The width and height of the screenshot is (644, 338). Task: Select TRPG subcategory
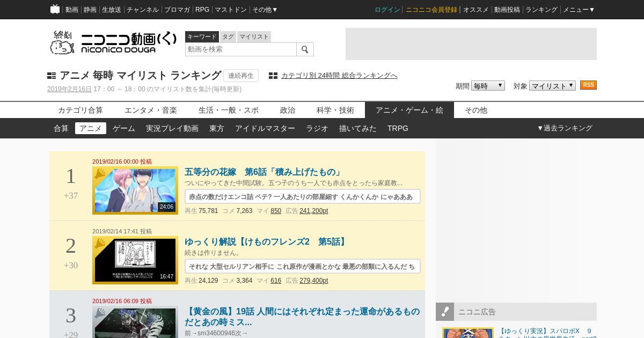[398, 128]
